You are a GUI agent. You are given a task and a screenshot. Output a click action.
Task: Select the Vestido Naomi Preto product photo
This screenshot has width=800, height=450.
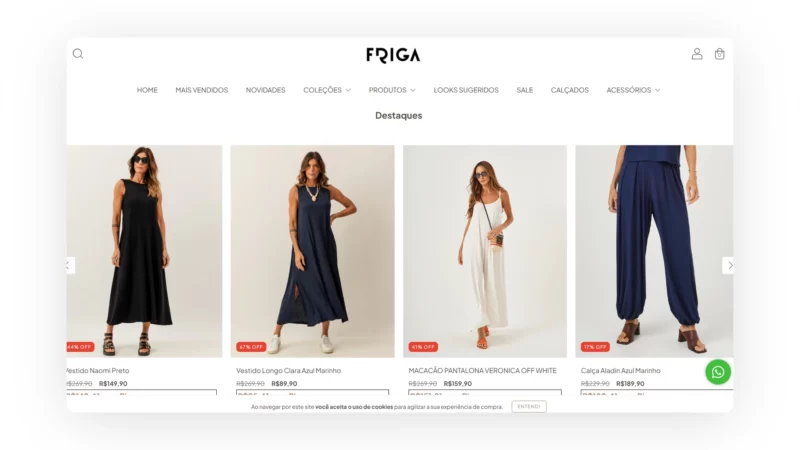coord(144,251)
